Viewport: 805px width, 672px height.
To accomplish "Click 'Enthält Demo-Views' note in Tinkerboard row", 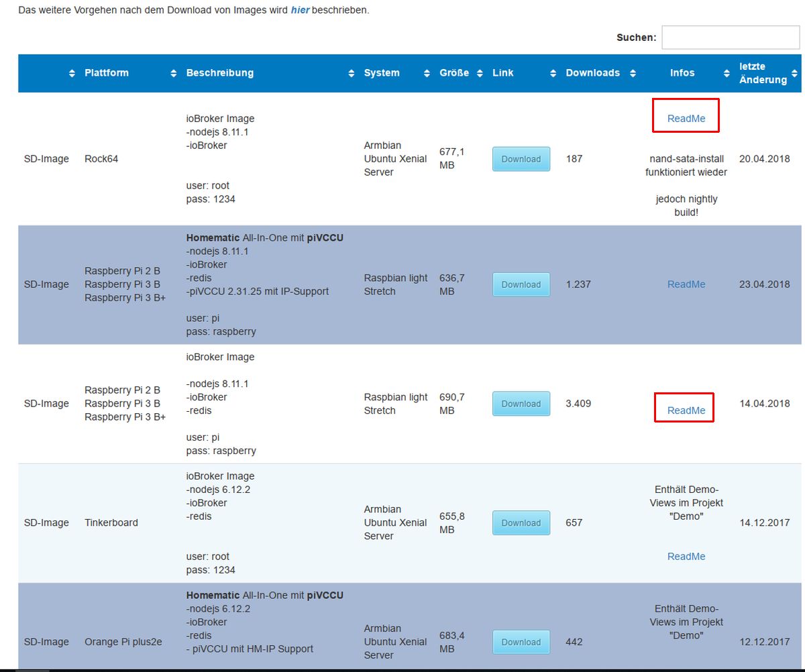I will tap(686, 502).
